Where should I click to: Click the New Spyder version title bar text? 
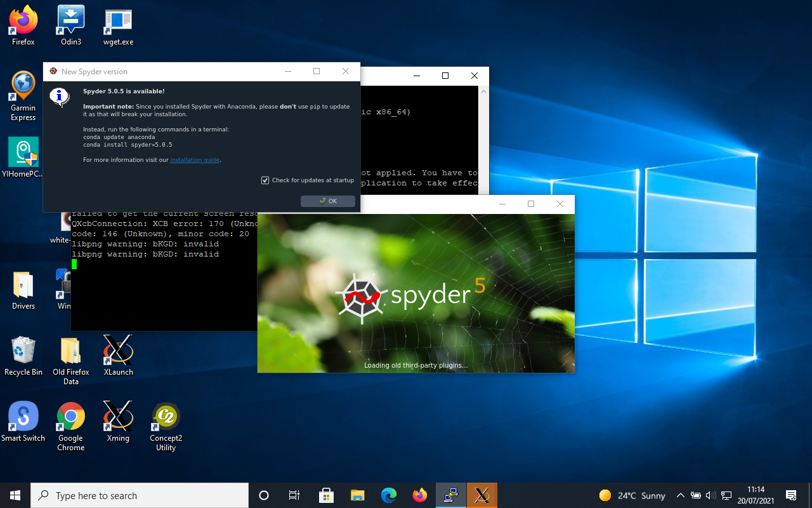click(x=94, y=72)
